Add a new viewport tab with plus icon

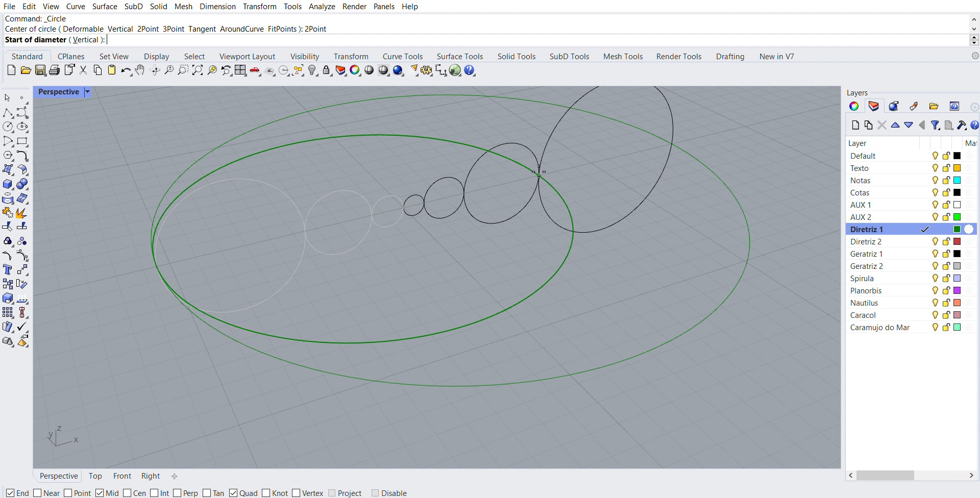point(174,476)
